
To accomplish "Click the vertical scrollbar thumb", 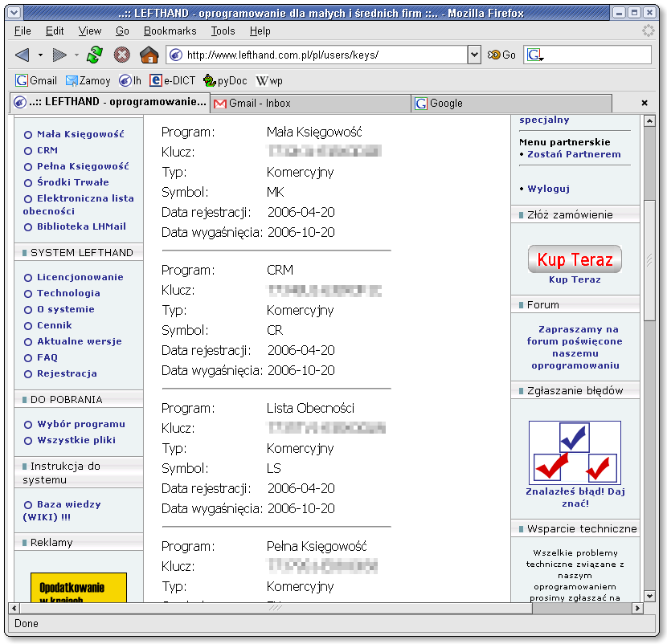I will coord(649,257).
